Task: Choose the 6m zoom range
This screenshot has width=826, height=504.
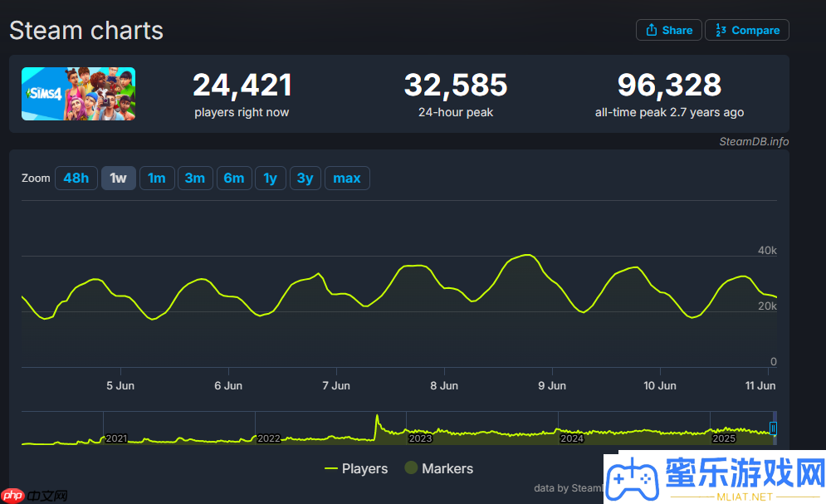Action: (234, 178)
